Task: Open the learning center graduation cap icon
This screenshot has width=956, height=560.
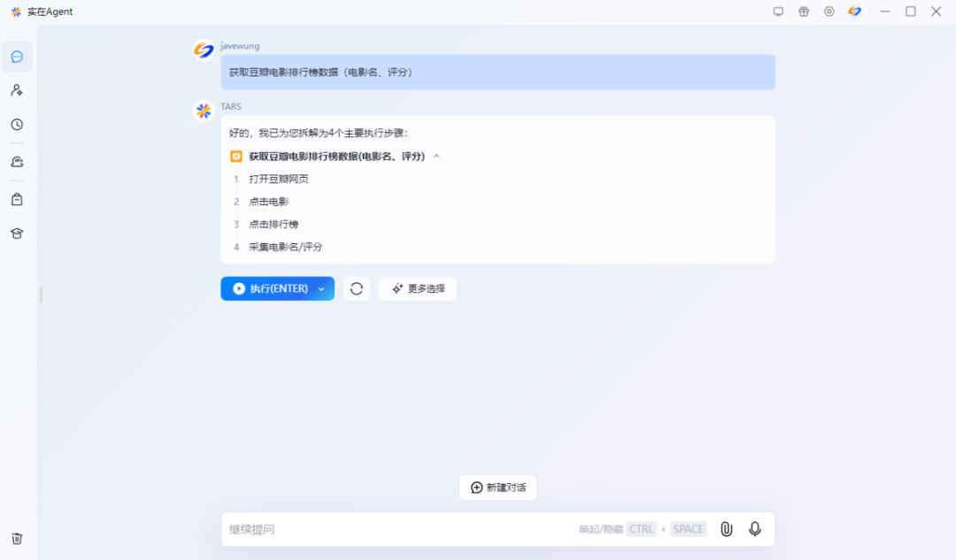Action: tap(16, 233)
